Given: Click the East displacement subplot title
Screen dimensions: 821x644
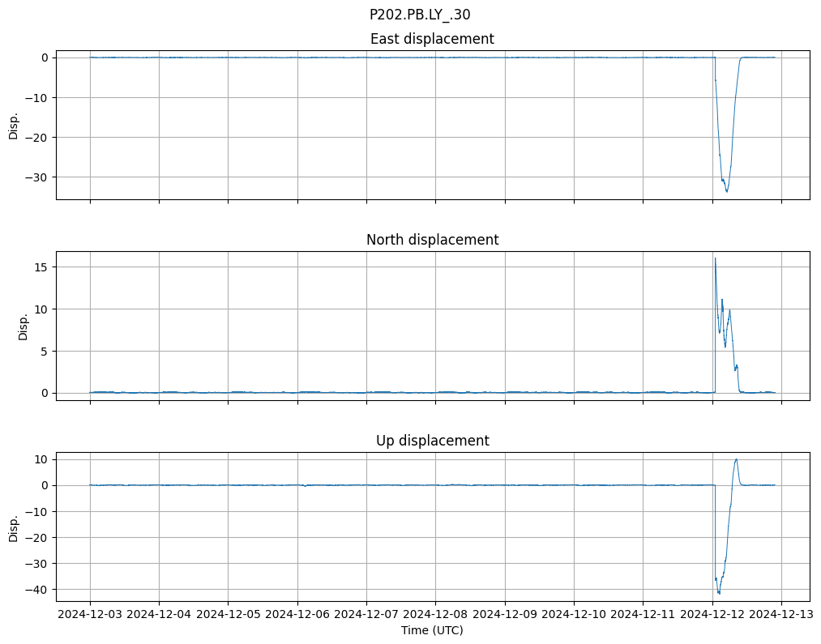Looking at the screenshot, I should pyautogui.click(x=432, y=39).
